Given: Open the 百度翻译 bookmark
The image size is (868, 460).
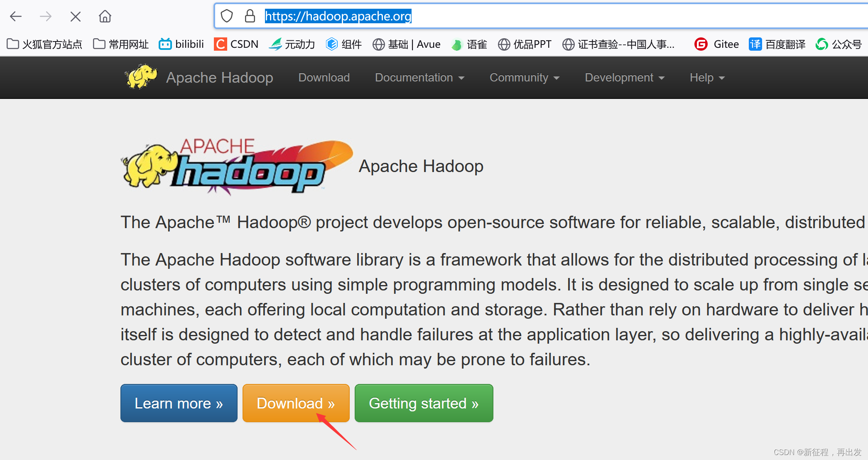Looking at the screenshot, I should pyautogui.click(x=777, y=44).
